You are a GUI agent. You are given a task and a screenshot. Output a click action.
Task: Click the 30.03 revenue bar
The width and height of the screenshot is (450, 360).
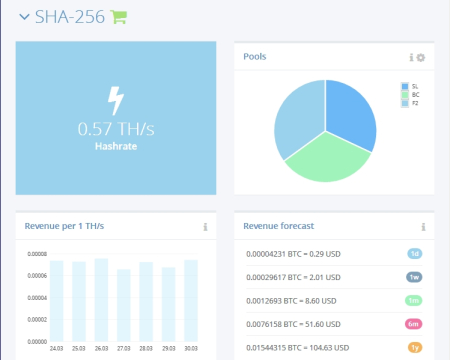point(191,301)
